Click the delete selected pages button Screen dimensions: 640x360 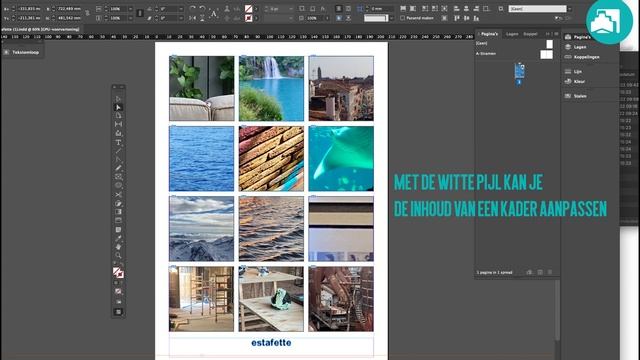tap(550, 272)
